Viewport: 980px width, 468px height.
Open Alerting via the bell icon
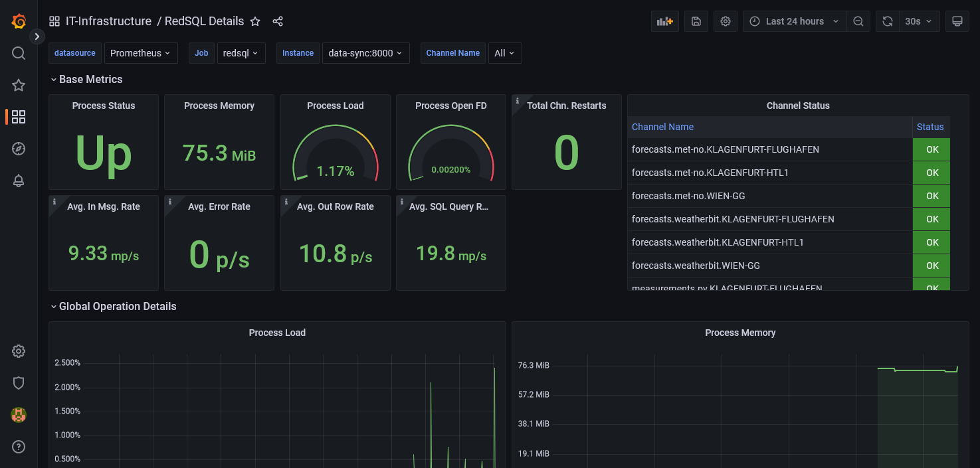18,181
